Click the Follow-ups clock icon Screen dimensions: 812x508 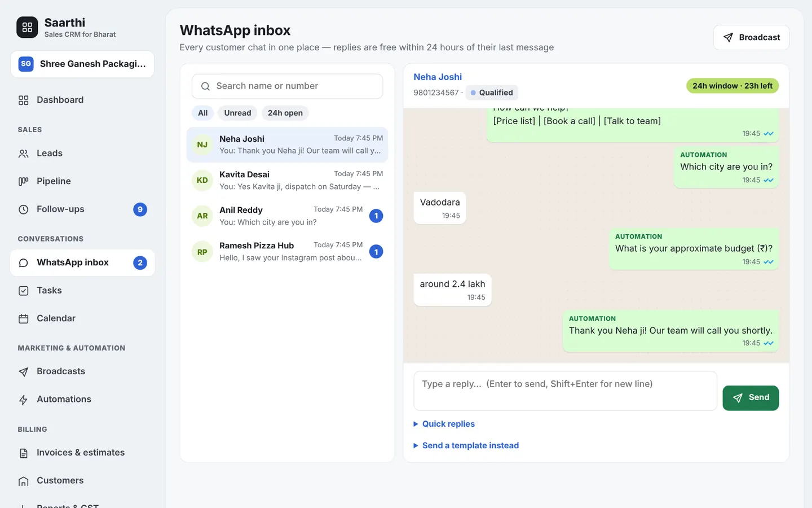coord(23,209)
